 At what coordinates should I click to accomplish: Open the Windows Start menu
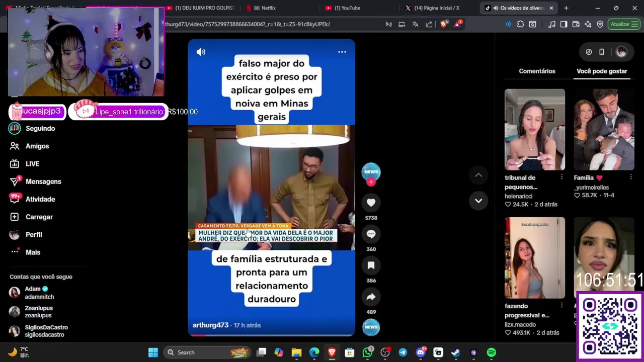tap(153, 352)
